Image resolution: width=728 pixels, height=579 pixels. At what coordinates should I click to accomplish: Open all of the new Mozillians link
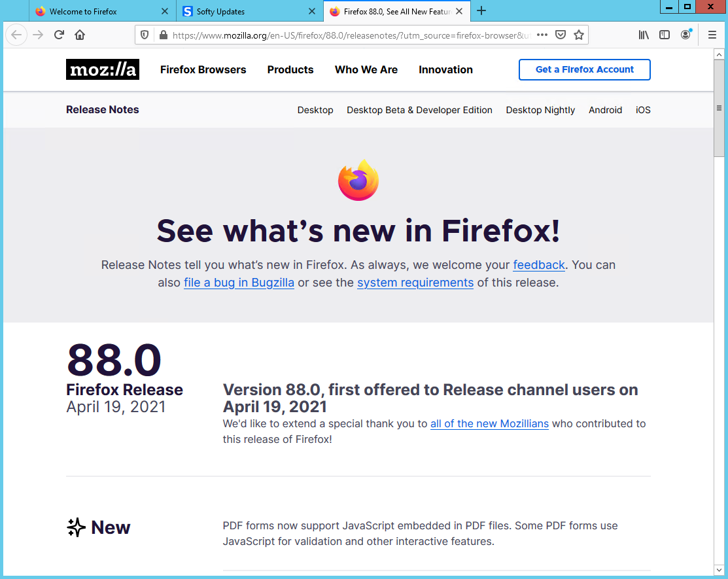point(489,424)
